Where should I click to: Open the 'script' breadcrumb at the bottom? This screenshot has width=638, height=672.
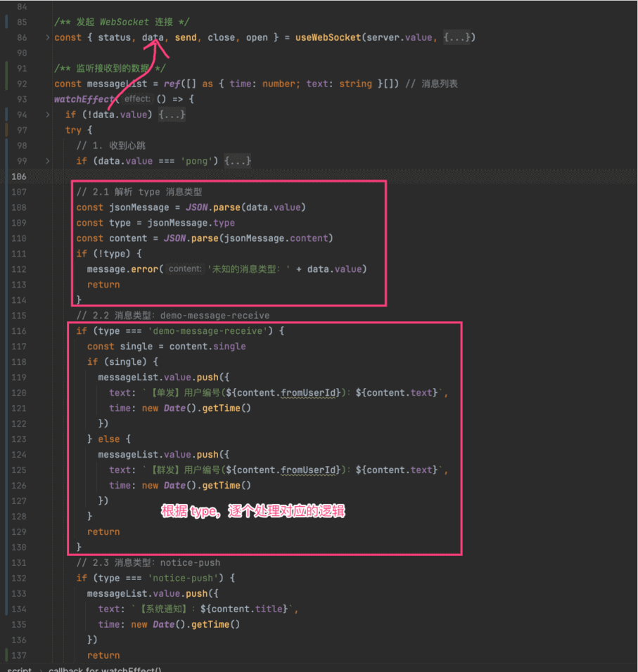coord(19,668)
